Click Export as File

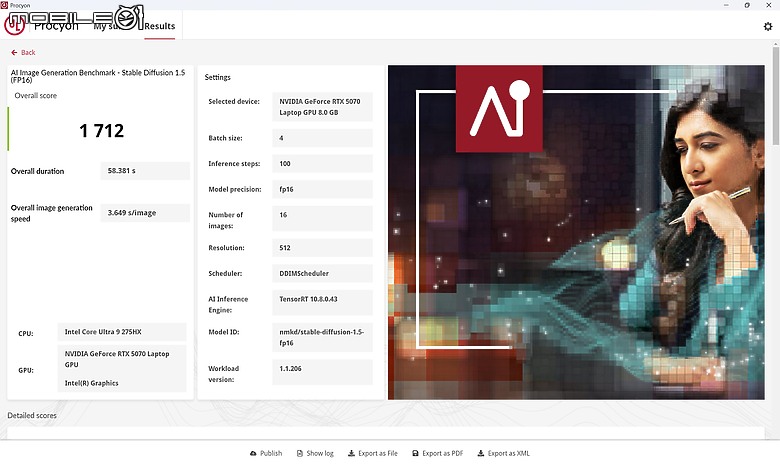tap(373, 453)
